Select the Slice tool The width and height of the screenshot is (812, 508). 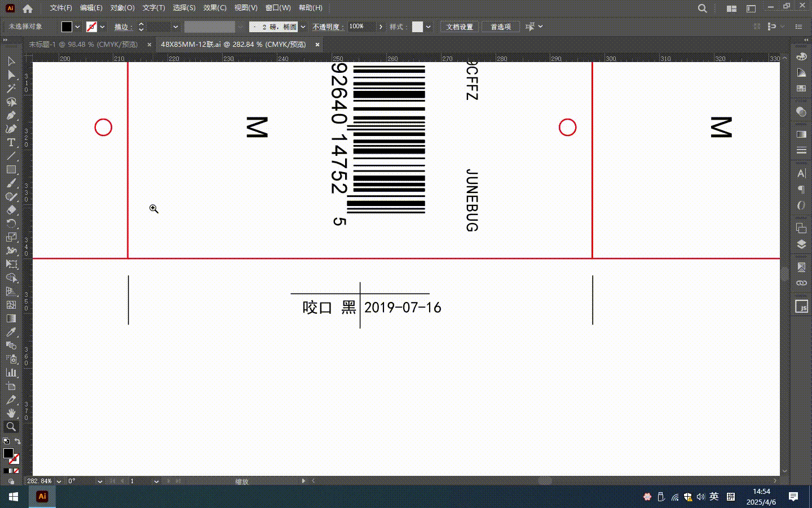coord(11,400)
